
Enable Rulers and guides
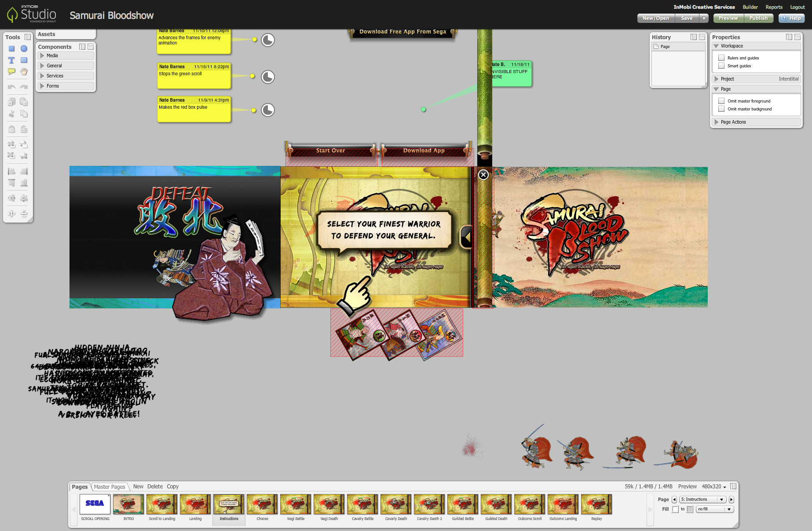pyautogui.click(x=721, y=58)
